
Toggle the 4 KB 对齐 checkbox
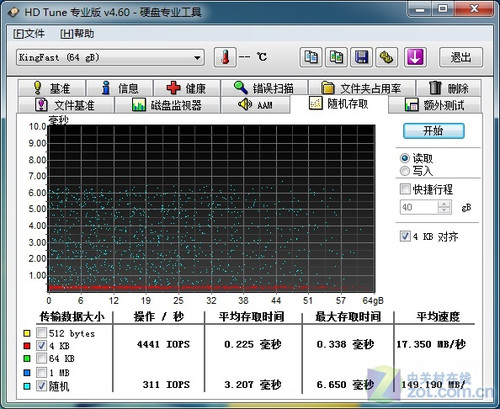click(x=405, y=236)
